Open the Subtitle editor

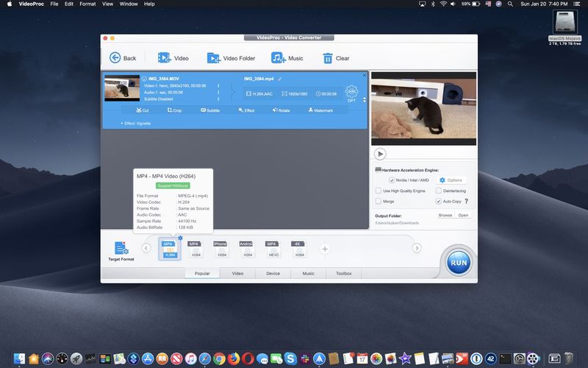[210, 110]
